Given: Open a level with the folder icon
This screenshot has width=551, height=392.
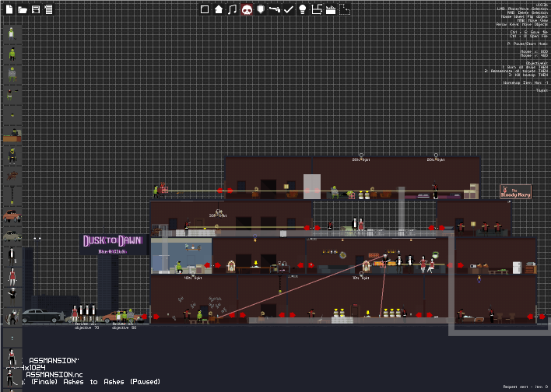Looking at the screenshot, I should tap(23, 9).
